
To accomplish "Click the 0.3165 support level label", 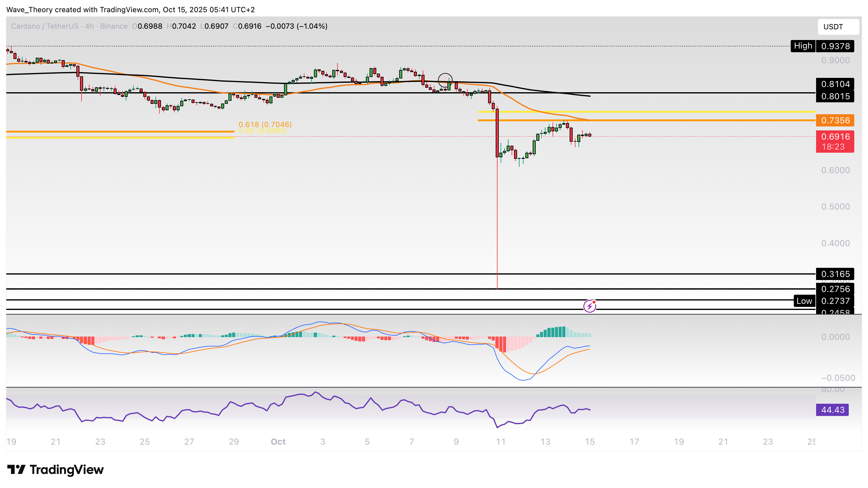I will (835, 274).
